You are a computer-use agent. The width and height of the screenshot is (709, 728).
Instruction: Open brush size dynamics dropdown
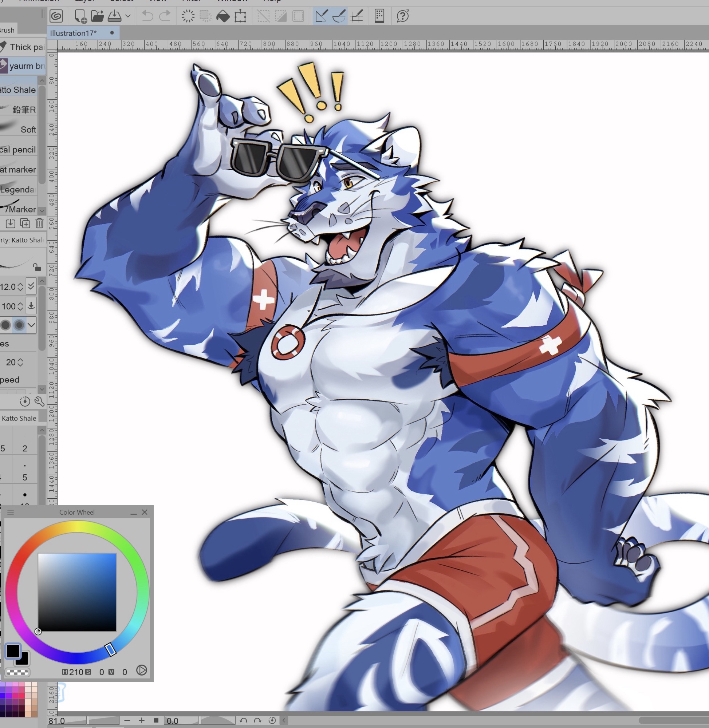pyautogui.click(x=31, y=286)
